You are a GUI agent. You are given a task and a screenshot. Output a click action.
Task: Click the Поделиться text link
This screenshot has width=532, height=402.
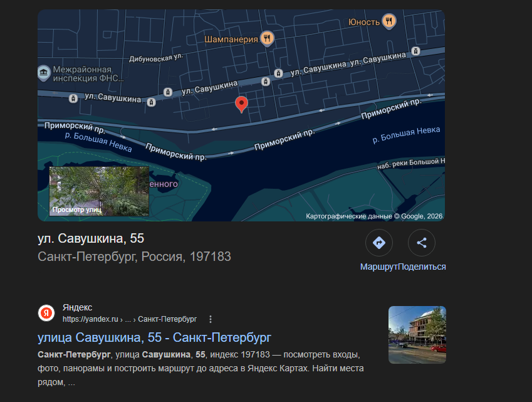[422, 267]
